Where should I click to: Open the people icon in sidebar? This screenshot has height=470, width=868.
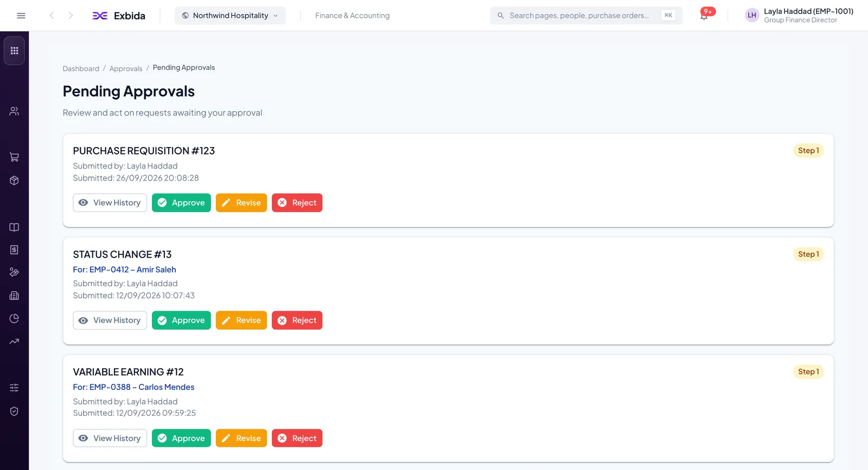(x=15, y=111)
